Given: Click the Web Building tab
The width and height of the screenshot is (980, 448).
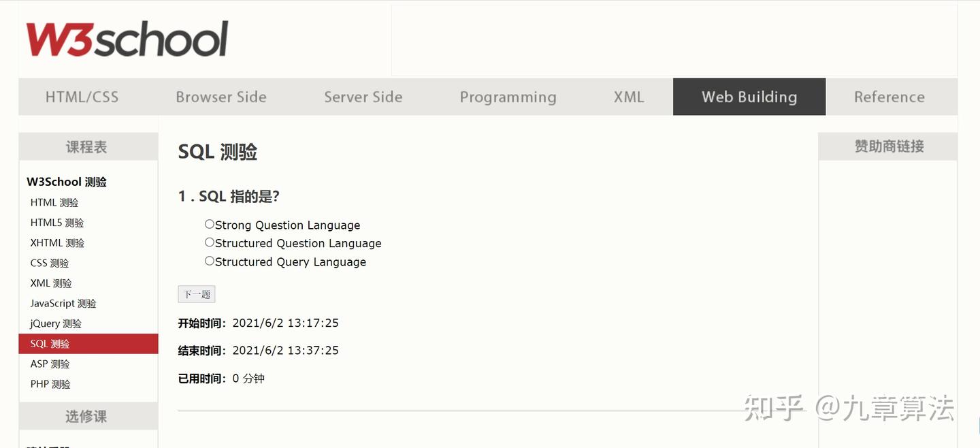Looking at the screenshot, I should [749, 97].
